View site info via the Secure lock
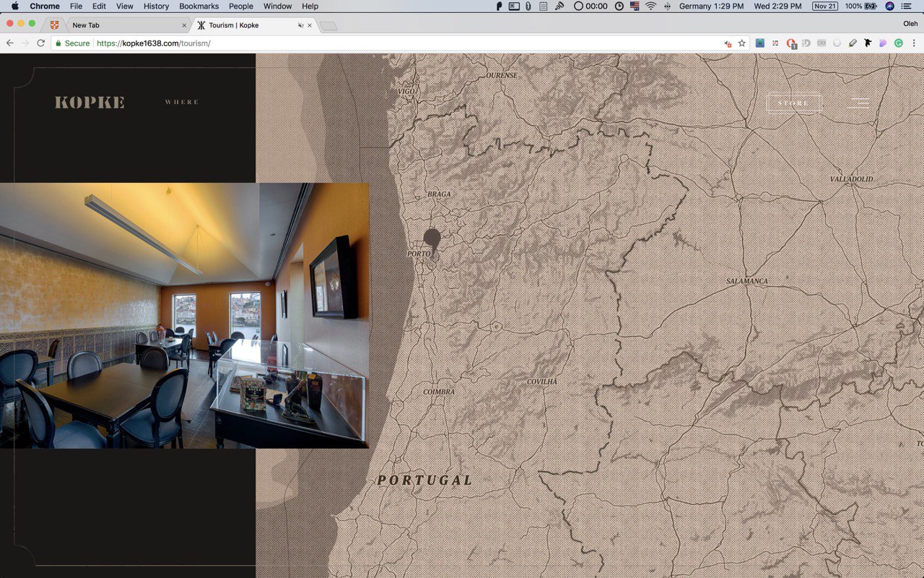This screenshot has width=924, height=578. [72, 43]
